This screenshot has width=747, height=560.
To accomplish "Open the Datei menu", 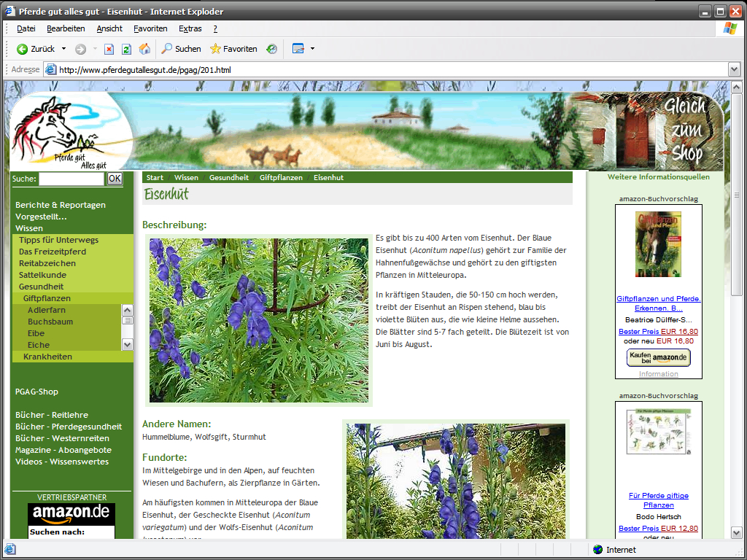I will pos(26,28).
